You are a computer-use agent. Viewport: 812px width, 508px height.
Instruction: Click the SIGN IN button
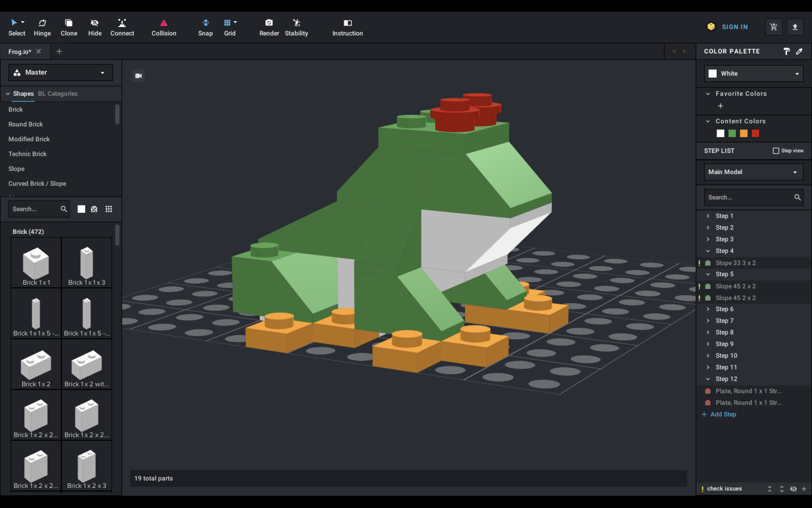click(735, 27)
